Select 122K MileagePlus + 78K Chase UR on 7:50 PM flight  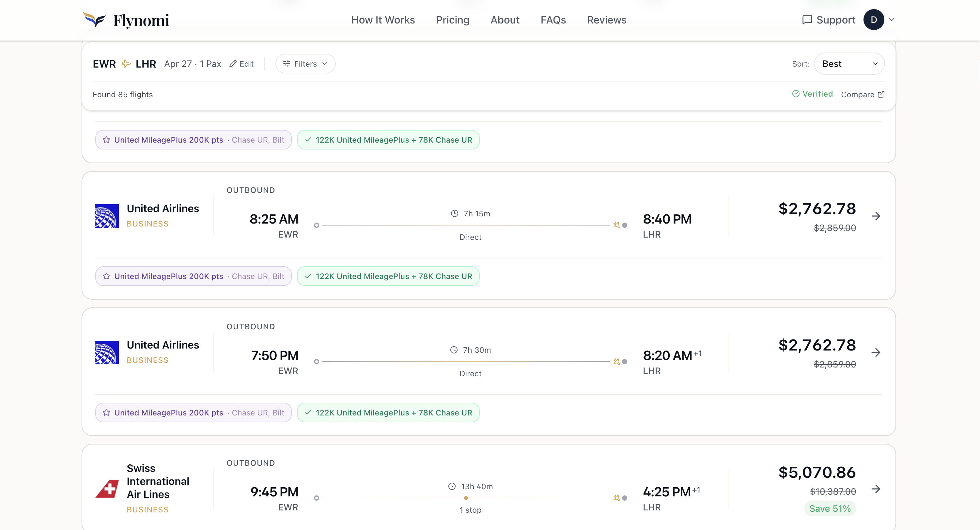[x=388, y=413]
